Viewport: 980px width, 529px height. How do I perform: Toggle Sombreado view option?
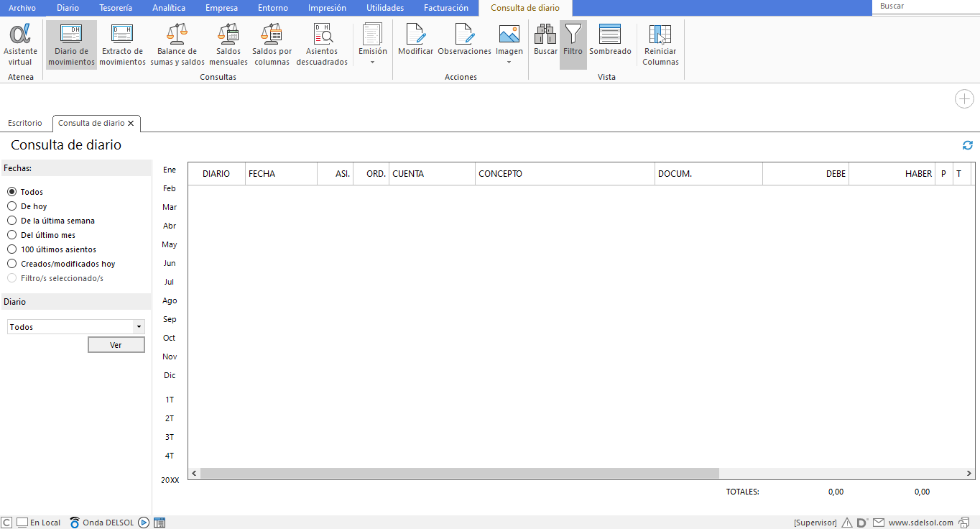coord(610,40)
